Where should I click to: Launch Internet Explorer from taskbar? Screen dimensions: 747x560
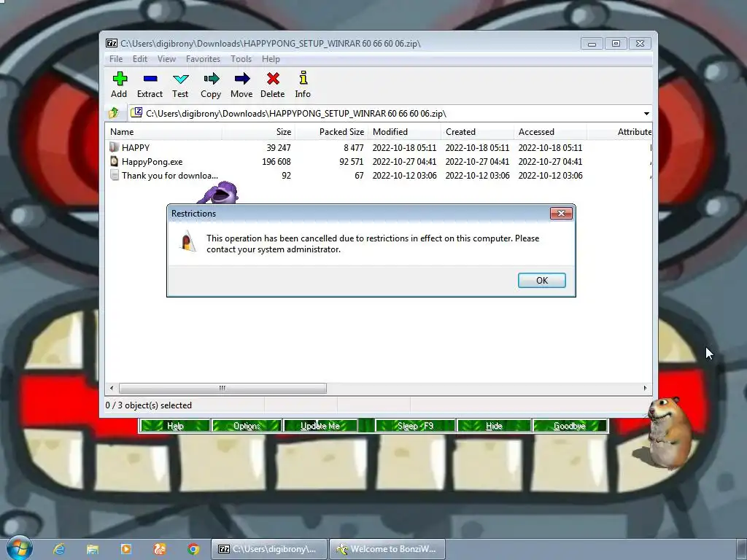(x=59, y=549)
